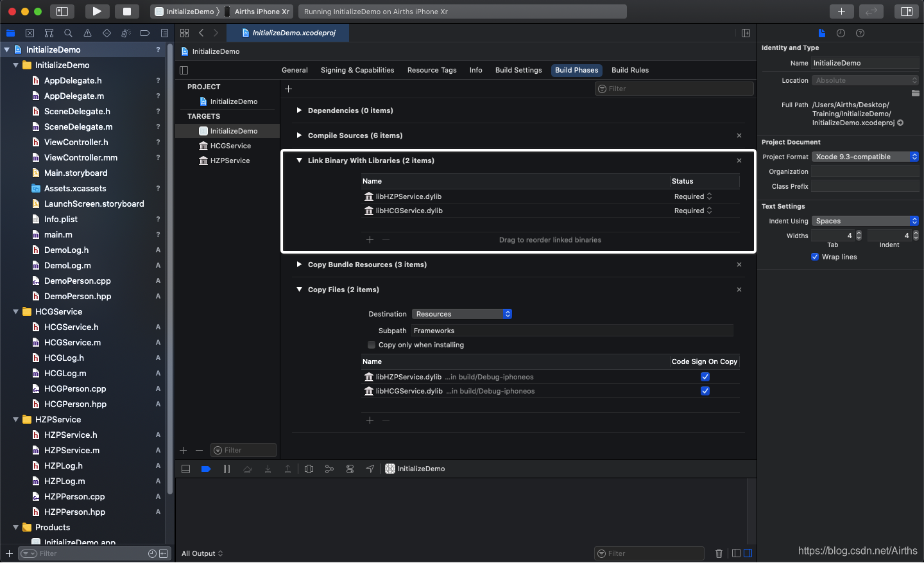Collapse the HCGService folder group
The image size is (924, 563).
click(15, 311)
